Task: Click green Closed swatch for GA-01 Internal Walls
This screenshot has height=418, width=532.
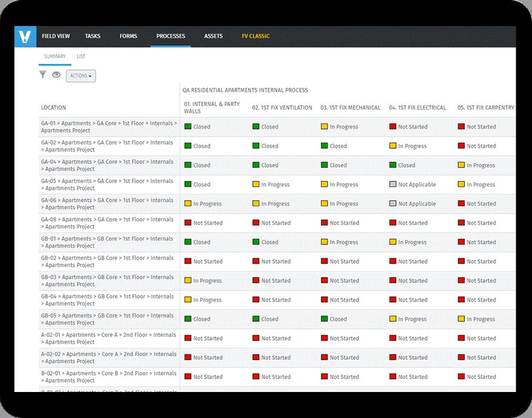Action: click(x=188, y=127)
